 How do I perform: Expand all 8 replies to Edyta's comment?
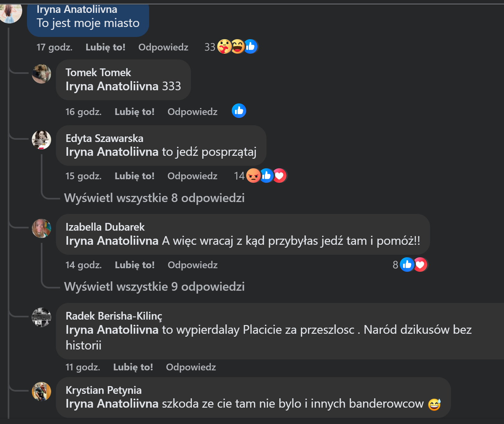point(154,198)
